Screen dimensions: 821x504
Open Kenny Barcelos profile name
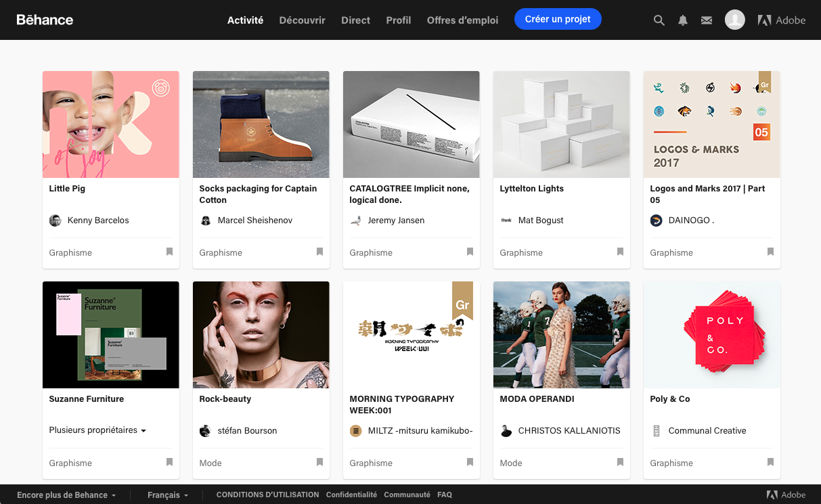98,221
